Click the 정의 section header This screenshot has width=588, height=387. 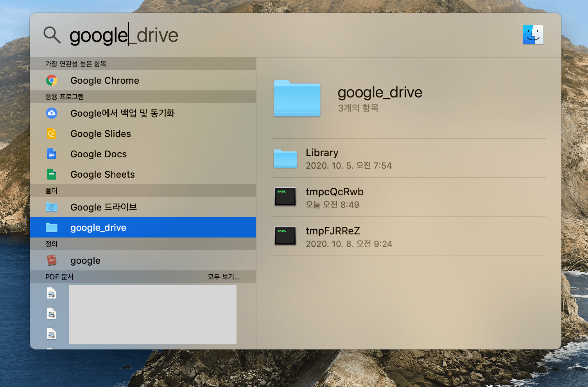[x=51, y=244]
